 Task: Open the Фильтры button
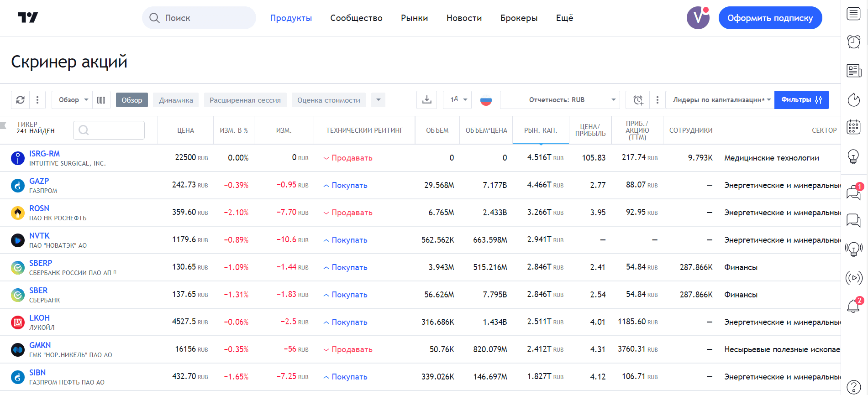click(x=801, y=100)
